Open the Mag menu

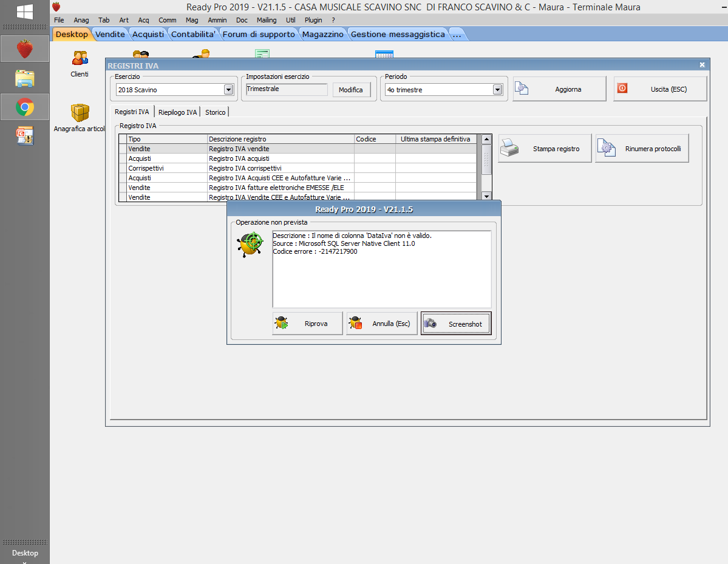(x=192, y=20)
